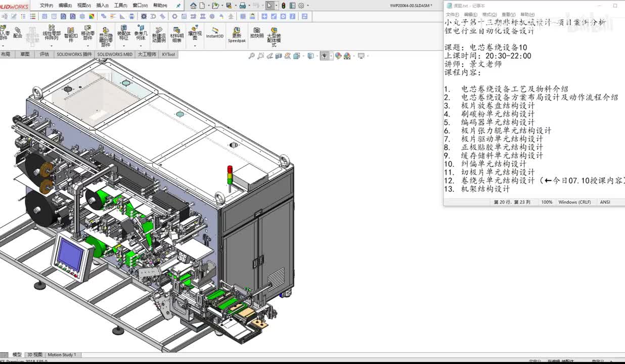
Task: Toggle the Hide/Show Items eye icon
Action: (324, 56)
